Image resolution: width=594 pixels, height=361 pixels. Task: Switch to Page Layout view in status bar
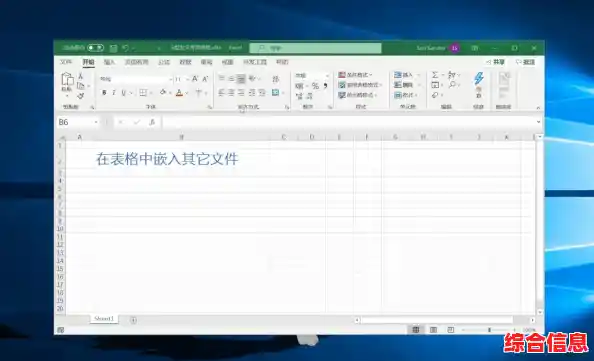(433, 330)
